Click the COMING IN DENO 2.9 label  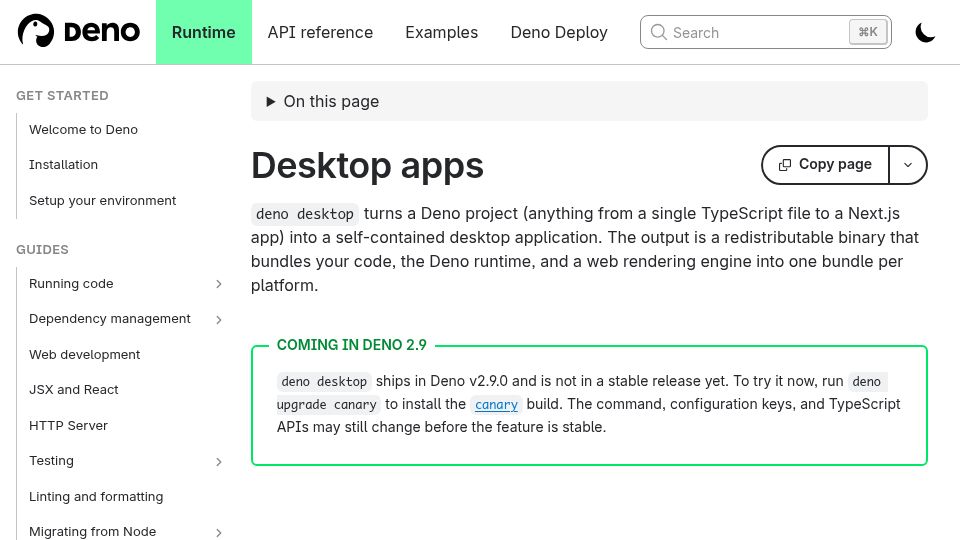(351, 345)
